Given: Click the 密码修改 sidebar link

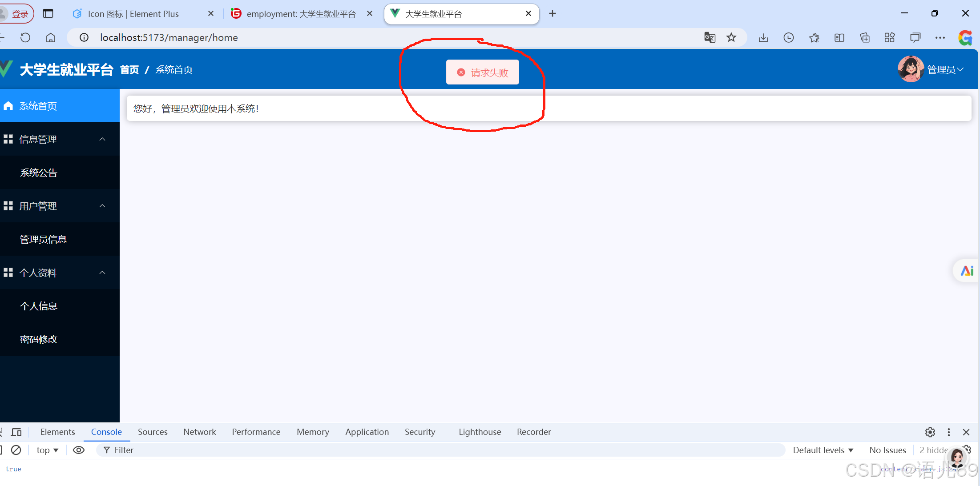Looking at the screenshot, I should (38, 339).
